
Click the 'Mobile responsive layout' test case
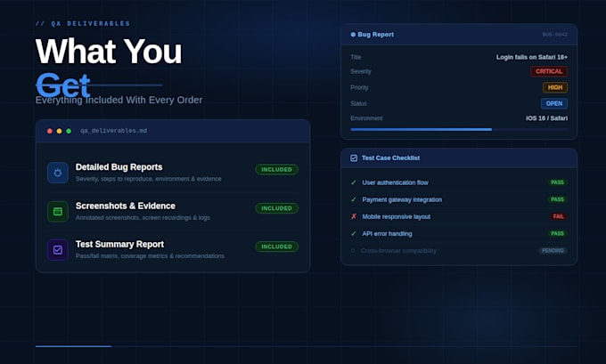pos(397,216)
